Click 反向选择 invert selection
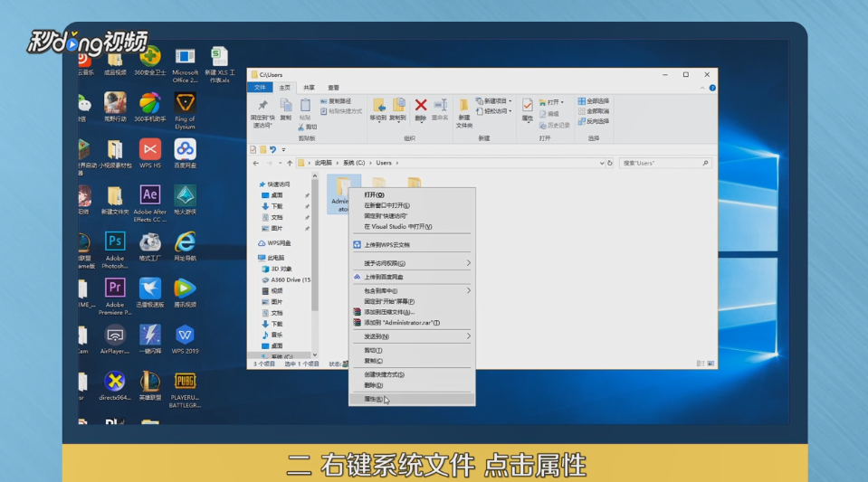868x482 pixels. [594, 121]
